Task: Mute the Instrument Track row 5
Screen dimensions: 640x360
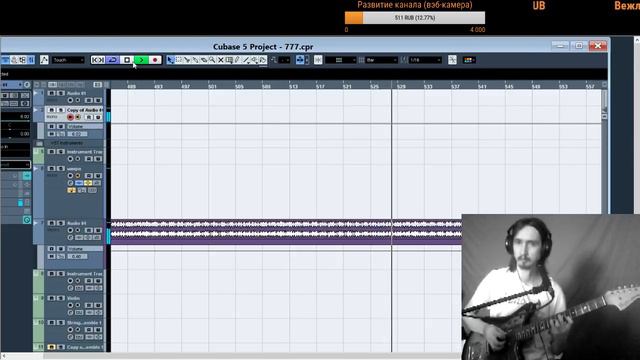Action: 51,152
